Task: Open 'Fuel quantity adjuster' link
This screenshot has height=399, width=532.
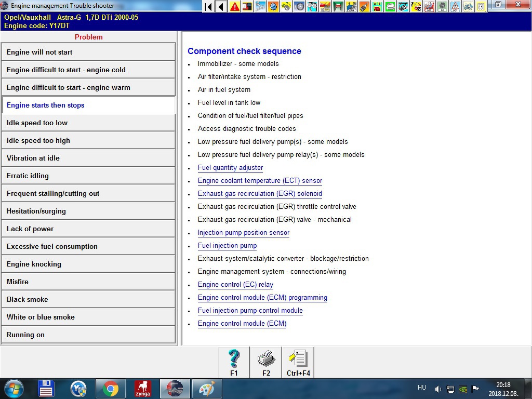Action: coord(230,168)
